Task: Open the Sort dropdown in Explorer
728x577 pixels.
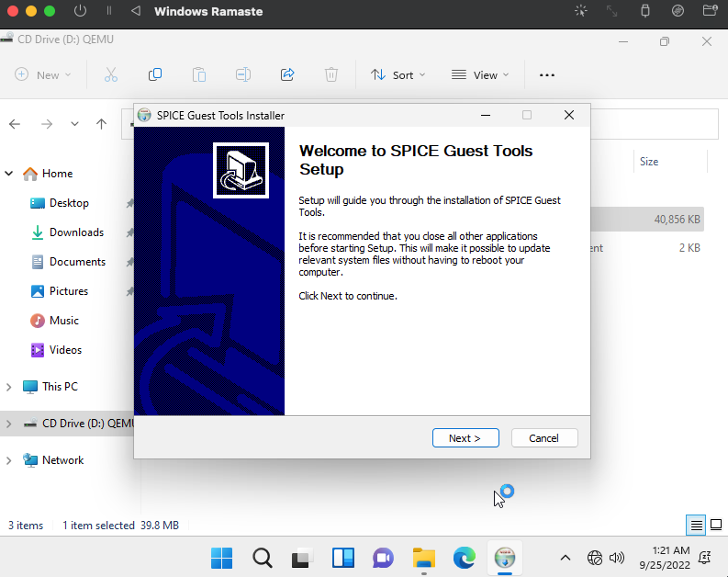Action: (x=398, y=74)
